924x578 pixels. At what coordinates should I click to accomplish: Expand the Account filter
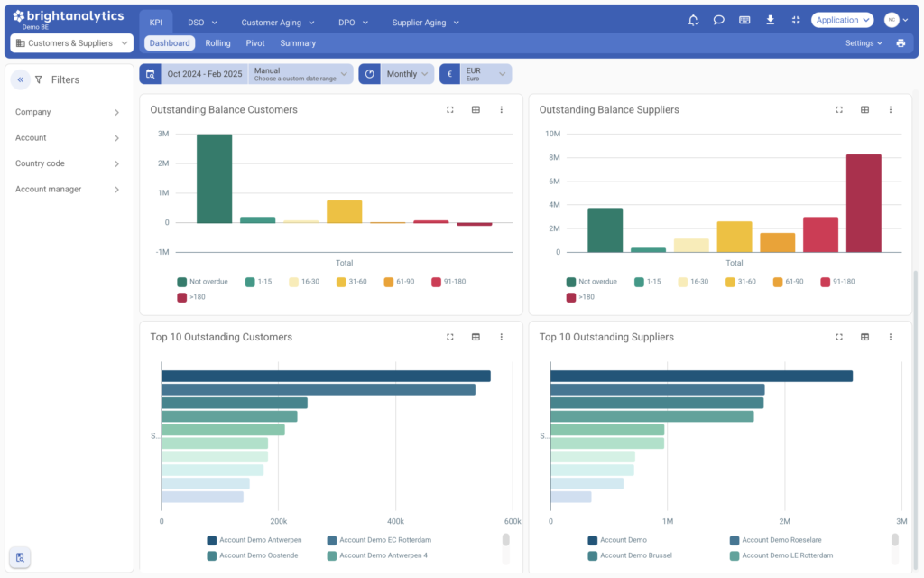tap(67, 138)
